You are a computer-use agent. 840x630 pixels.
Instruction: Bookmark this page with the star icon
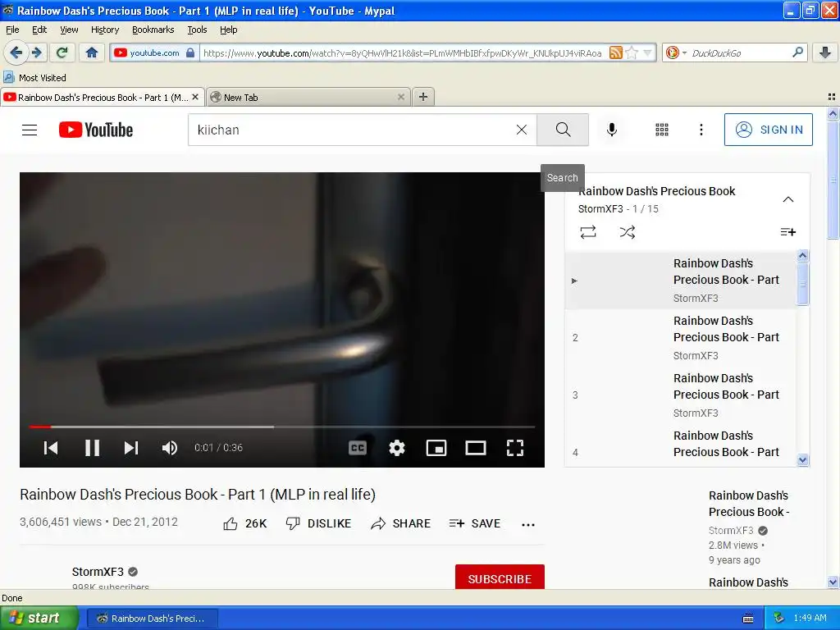pos(632,52)
